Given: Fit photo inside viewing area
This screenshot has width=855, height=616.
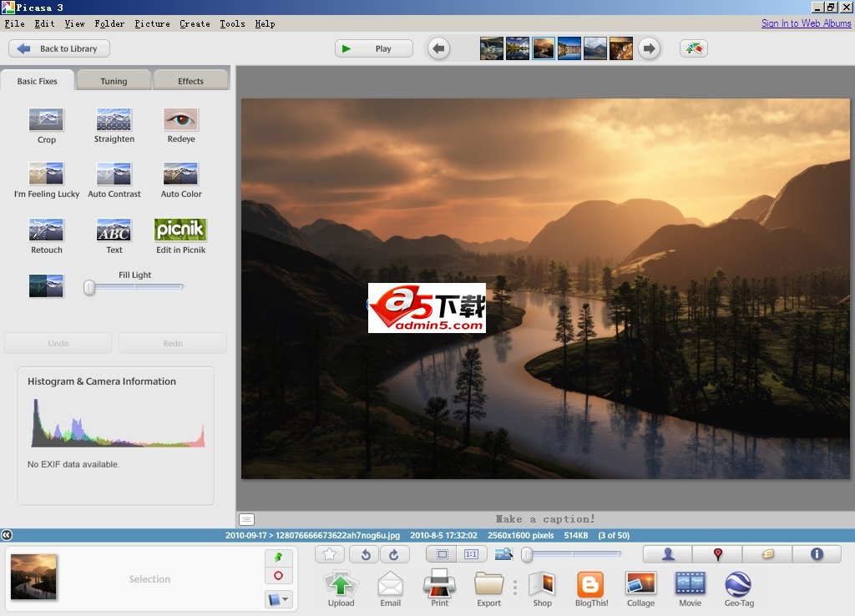Looking at the screenshot, I should pos(443,554).
